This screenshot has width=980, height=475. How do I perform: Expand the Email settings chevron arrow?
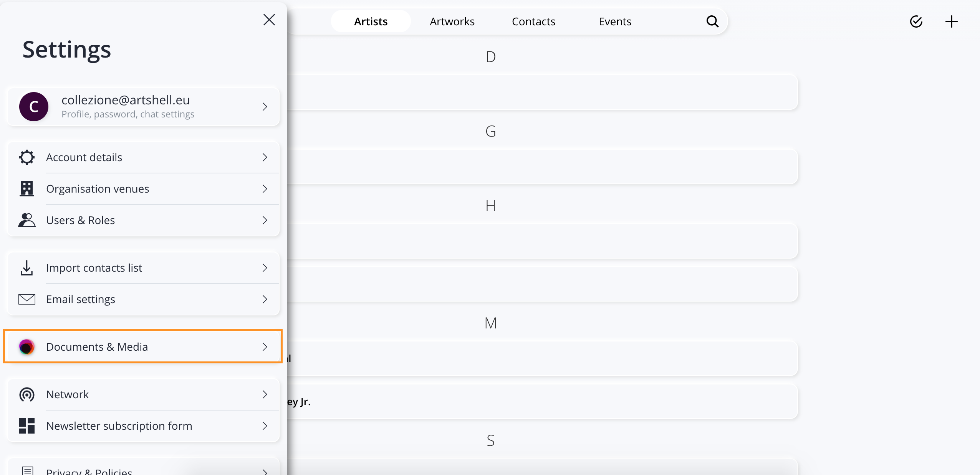pos(265,299)
